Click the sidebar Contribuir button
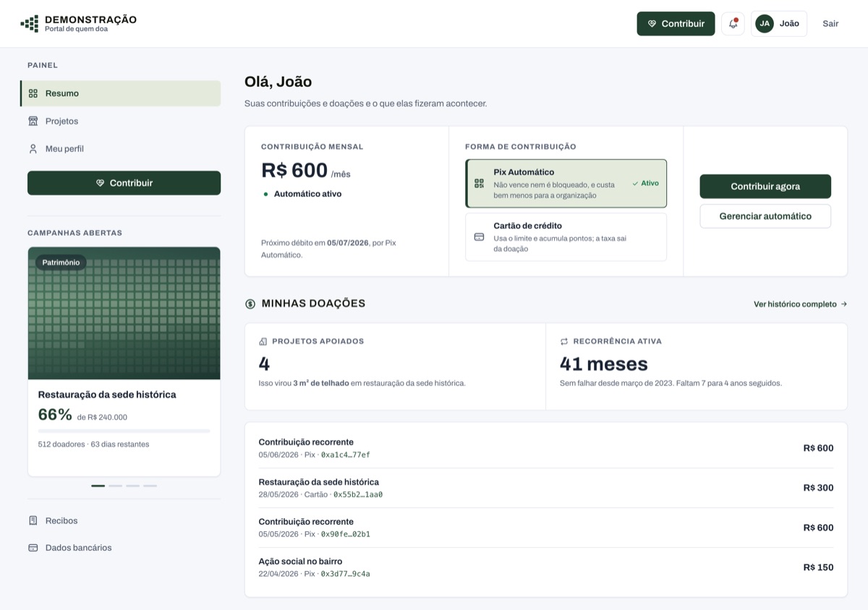This screenshot has width=868, height=610. tap(124, 183)
